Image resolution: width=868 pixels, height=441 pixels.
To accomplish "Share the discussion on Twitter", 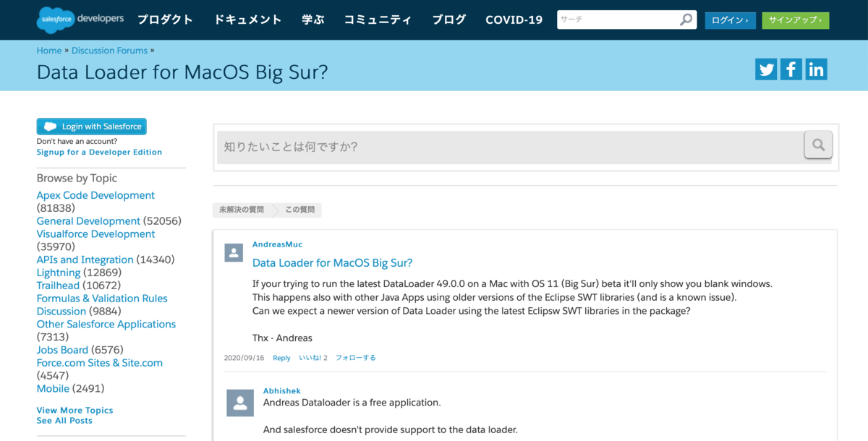I will 766,69.
